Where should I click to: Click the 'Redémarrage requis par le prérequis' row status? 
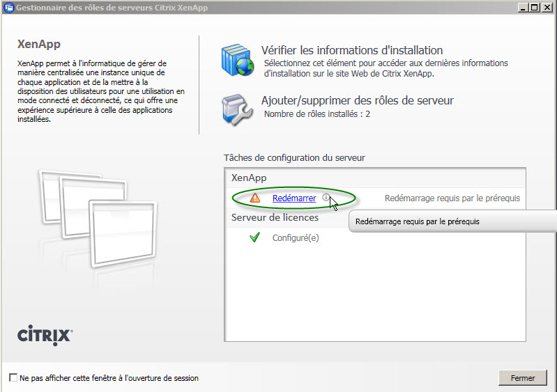(452, 198)
